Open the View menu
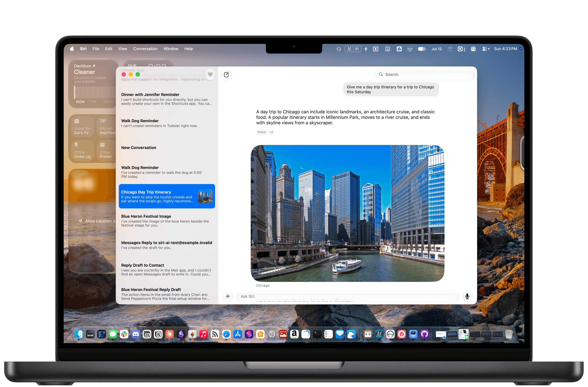Viewport: 588px width, 387px height. tap(122, 49)
